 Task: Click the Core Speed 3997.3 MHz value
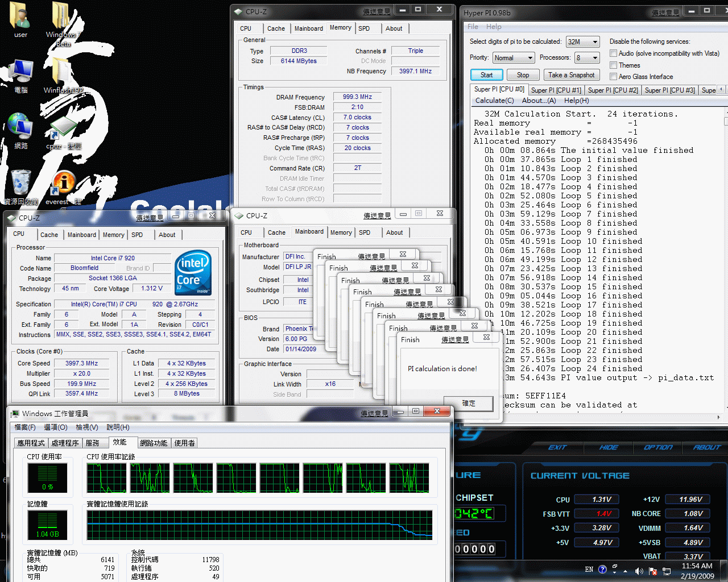[x=81, y=363]
